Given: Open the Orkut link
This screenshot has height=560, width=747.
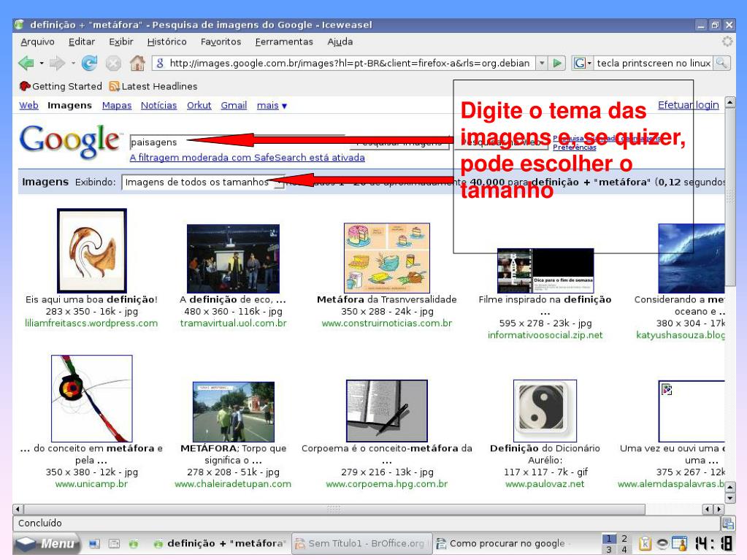Looking at the screenshot, I should tap(199, 105).
